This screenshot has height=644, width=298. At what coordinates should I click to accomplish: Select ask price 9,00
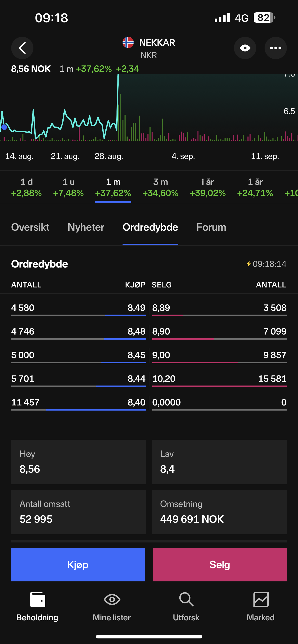tap(161, 355)
